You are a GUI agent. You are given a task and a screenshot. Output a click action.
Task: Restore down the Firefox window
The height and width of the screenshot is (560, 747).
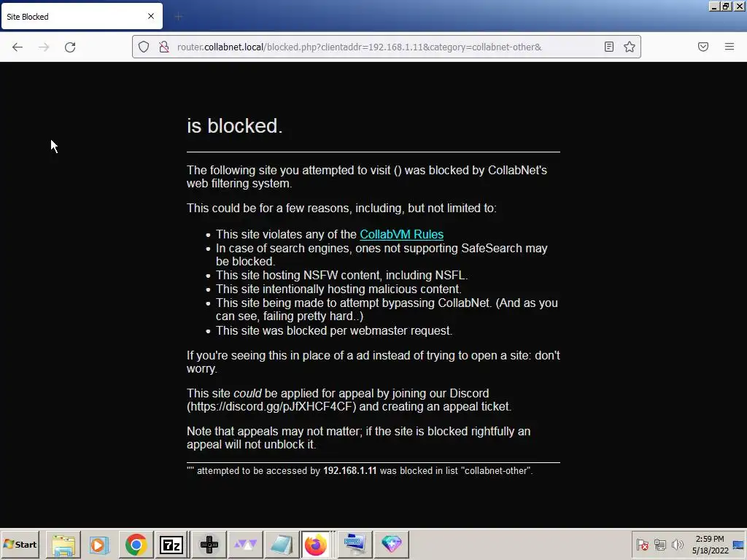pos(726,6)
